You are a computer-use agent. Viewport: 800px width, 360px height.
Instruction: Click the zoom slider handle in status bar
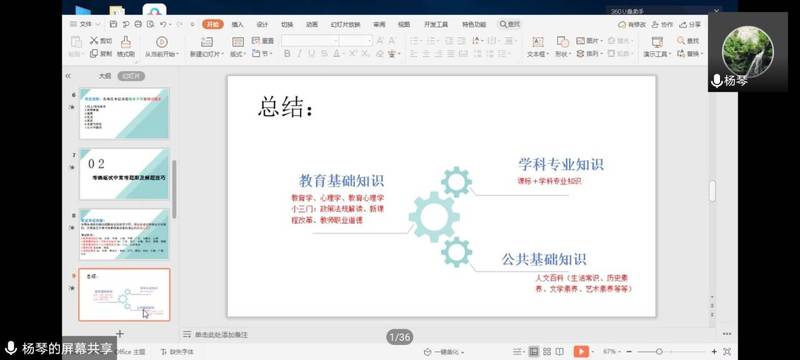pyautogui.click(x=659, y=351)
